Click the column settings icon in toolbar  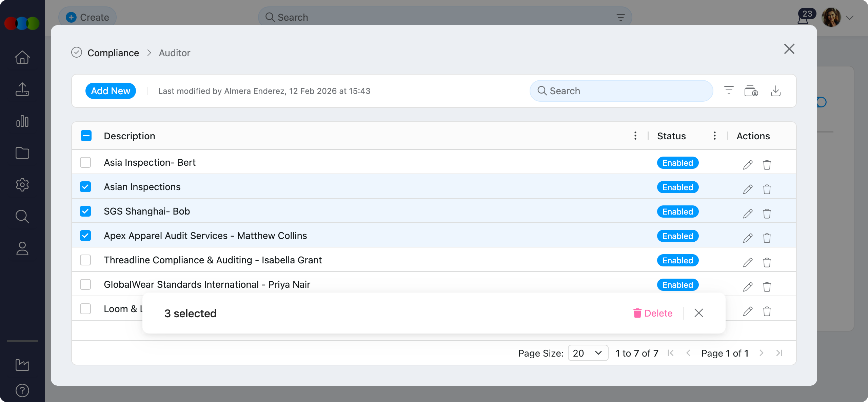(751, 91)
